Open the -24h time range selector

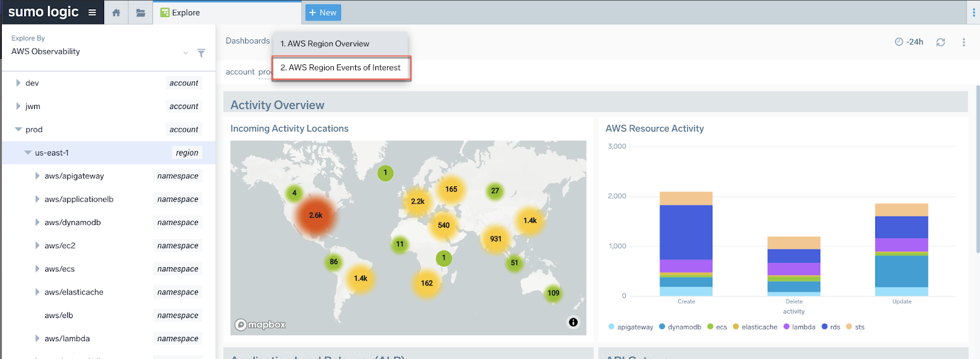(909, 42)
